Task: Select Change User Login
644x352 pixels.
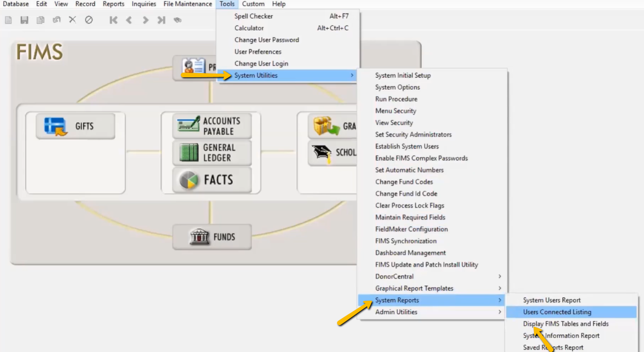Action: [x=288, y=64]
